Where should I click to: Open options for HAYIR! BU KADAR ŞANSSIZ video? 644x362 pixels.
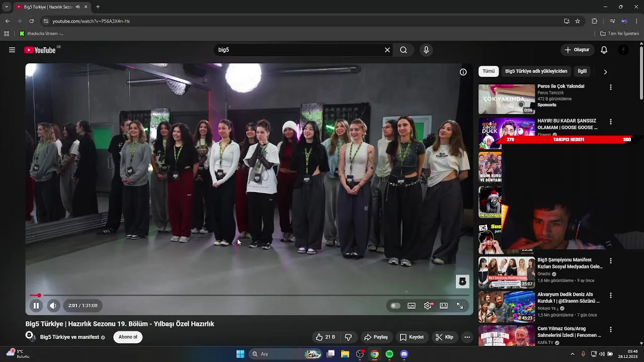(x=611, y=122)
